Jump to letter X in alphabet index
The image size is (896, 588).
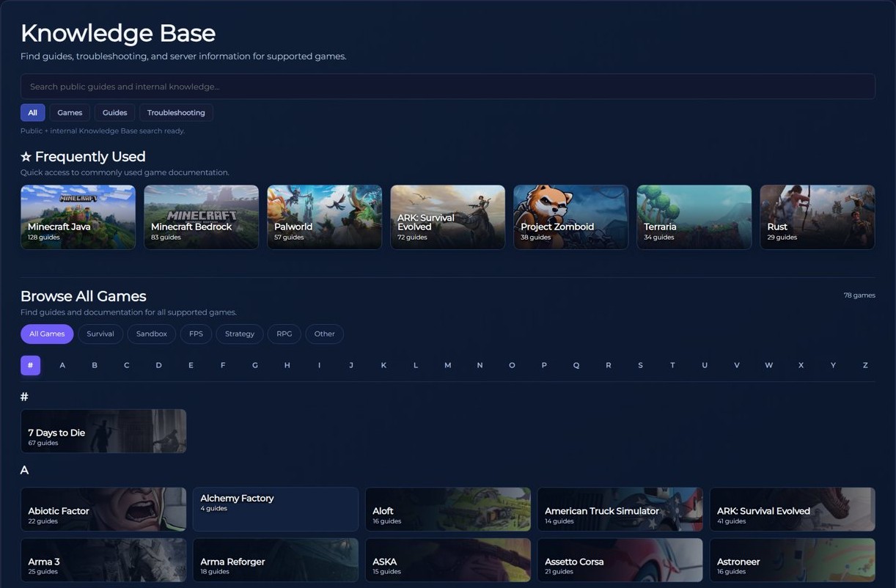click(801, 365)
